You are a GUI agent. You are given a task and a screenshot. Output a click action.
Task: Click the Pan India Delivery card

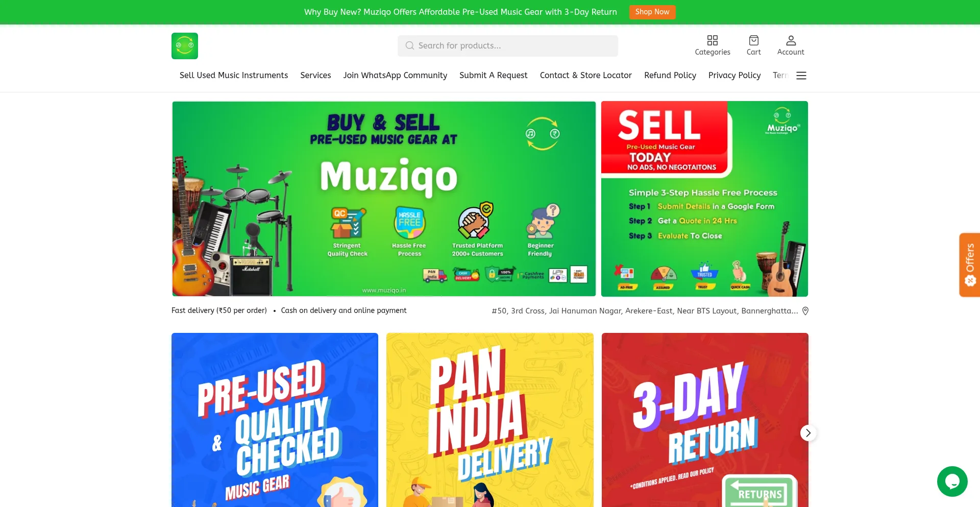click(490, 420)
